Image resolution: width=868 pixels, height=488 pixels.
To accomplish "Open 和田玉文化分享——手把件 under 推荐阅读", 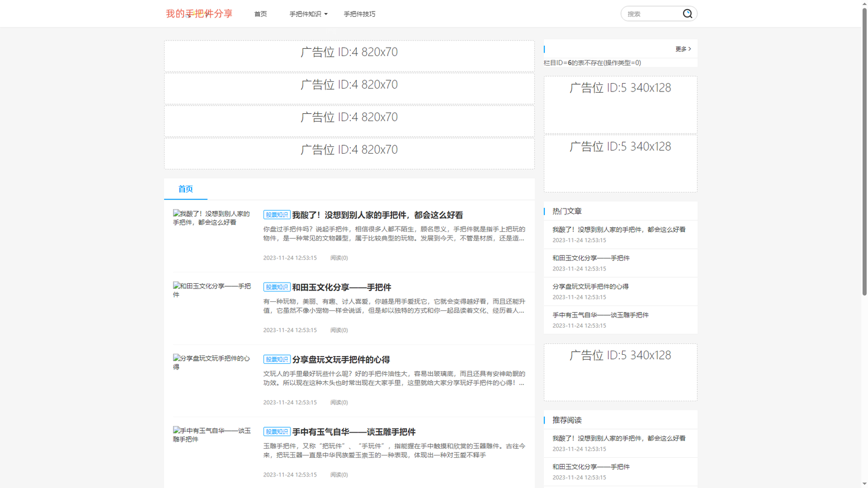I will coord(591,467).
